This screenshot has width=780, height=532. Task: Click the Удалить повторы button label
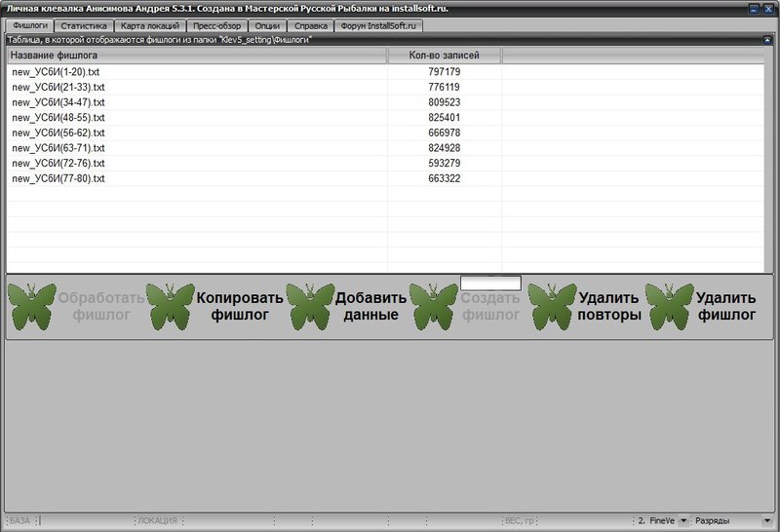click(x=608, y=306)
